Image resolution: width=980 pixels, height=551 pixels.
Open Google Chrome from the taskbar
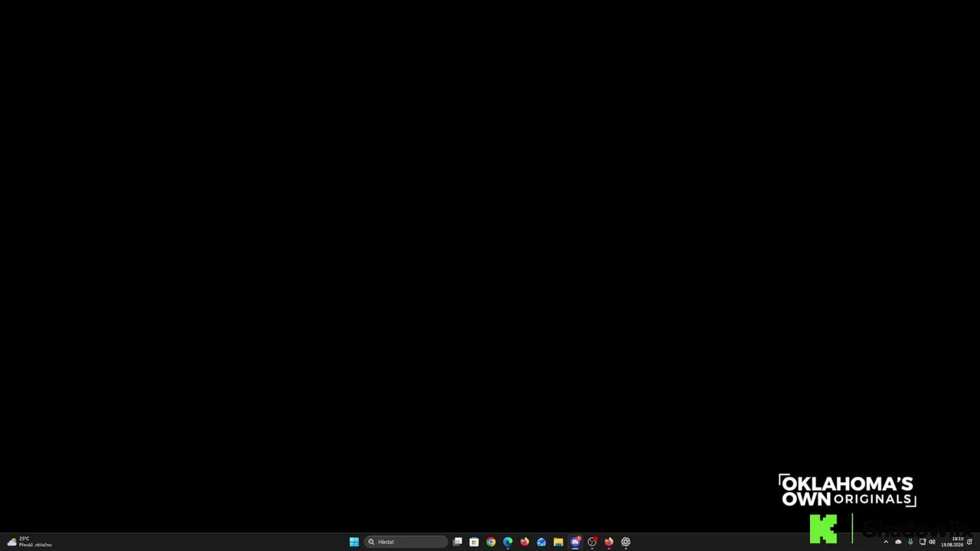pos(491,542)
